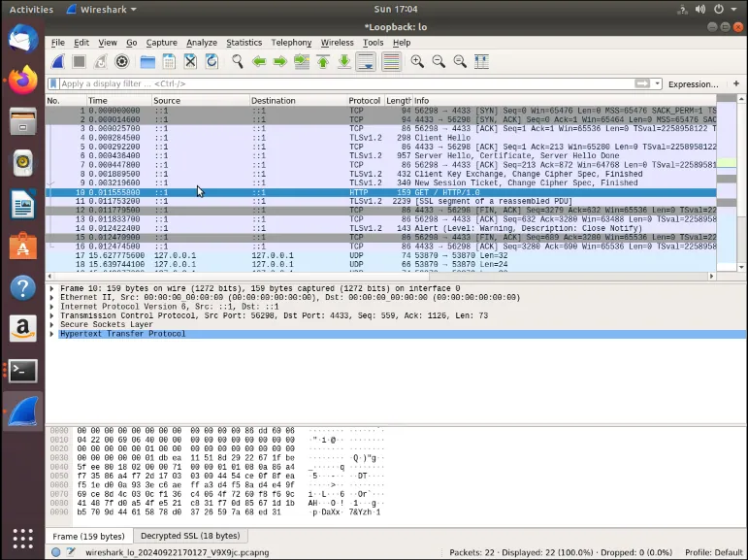This screenshot has height=560, width=748.
Task: Sort packets by Source column header
Action: coord(201,101)
